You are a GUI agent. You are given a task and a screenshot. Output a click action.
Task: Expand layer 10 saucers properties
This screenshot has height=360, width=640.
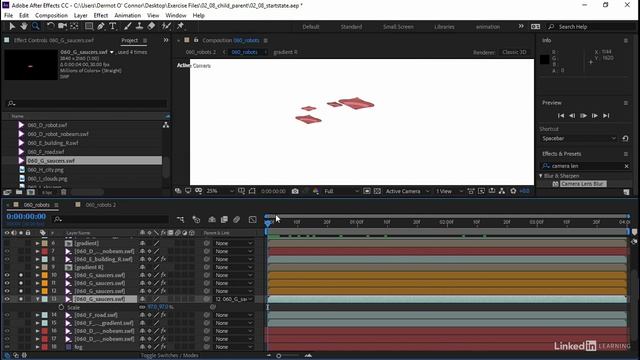[37, 275]
